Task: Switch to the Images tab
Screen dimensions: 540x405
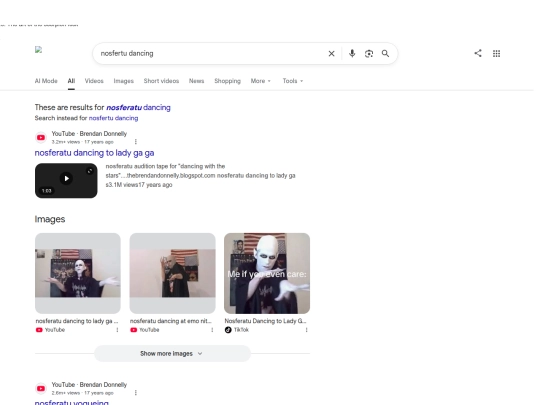Action: tap(123, 81)
